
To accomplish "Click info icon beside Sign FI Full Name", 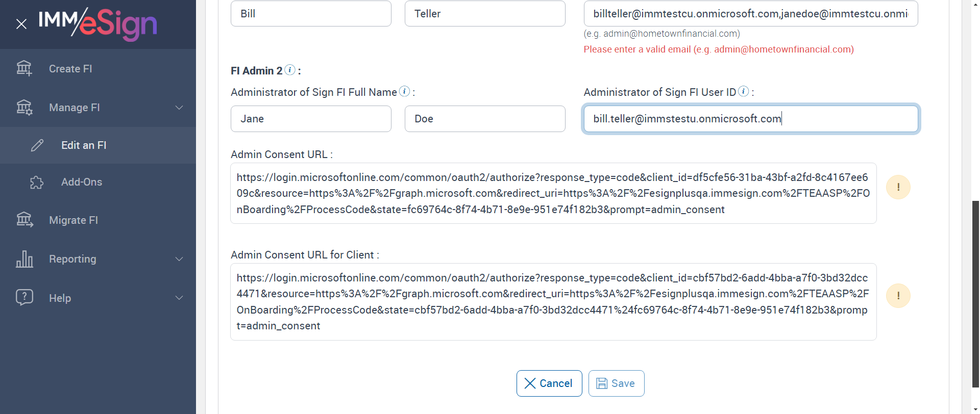I will coord(404,91).
